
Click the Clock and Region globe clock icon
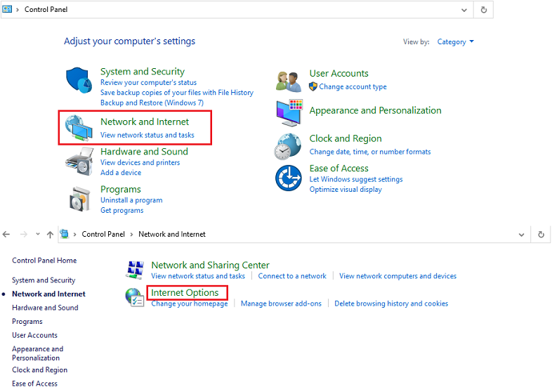tap(288, 146)
